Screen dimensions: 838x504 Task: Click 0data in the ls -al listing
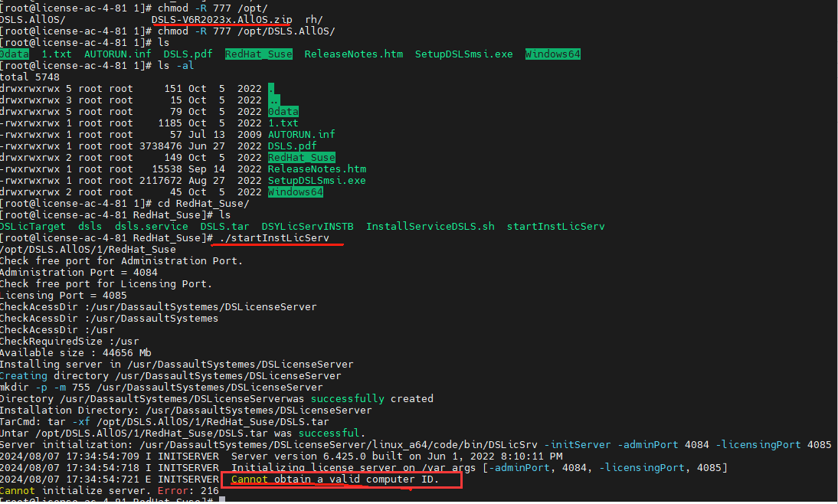283,111
